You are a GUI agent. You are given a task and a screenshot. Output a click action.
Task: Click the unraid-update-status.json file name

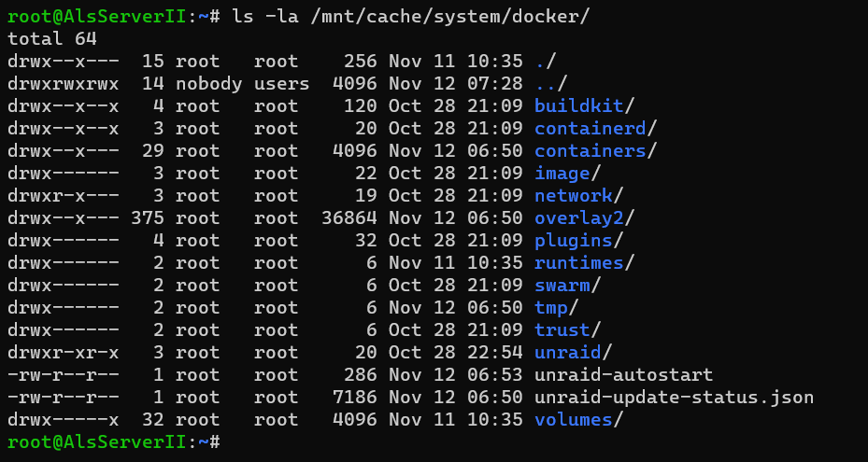(x=675, y=398)
